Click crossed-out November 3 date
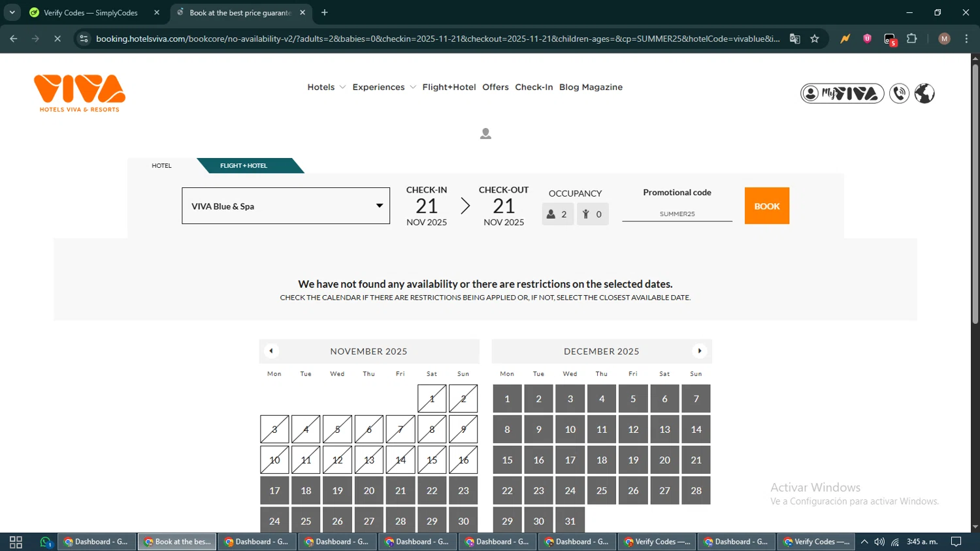 274,429
